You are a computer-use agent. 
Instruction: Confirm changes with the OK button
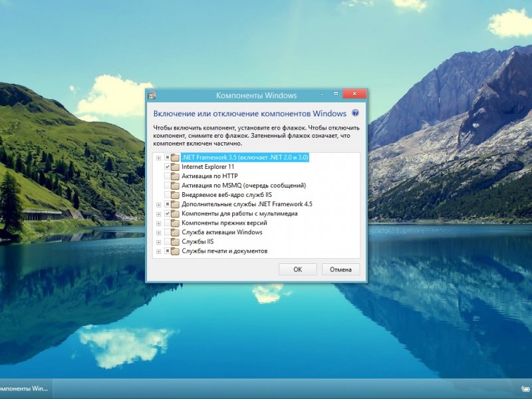[297, 269]
